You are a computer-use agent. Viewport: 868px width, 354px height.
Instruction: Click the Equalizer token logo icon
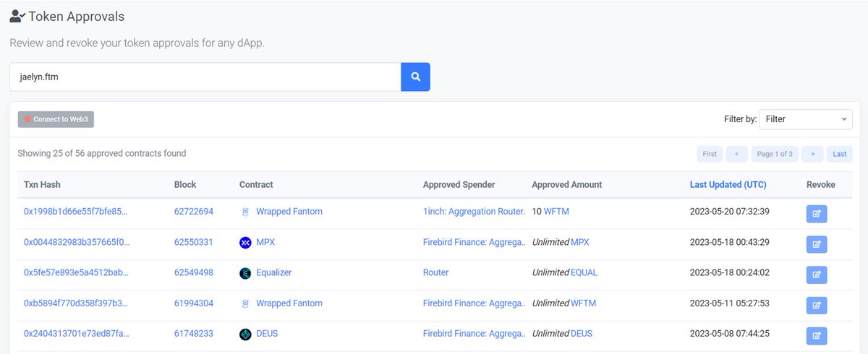point(245,273)
